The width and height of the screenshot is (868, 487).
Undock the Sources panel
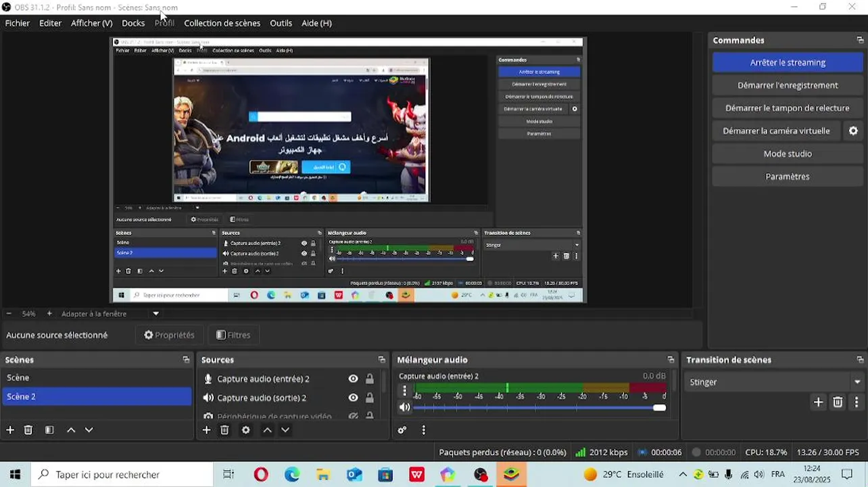[x=382, y=360]
